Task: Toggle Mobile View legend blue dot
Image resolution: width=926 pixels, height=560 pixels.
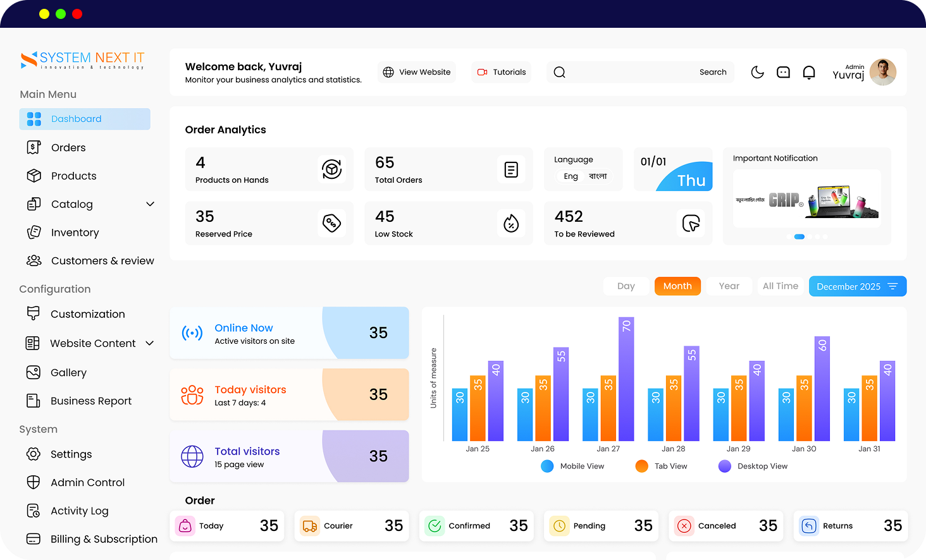Action: 547,466
